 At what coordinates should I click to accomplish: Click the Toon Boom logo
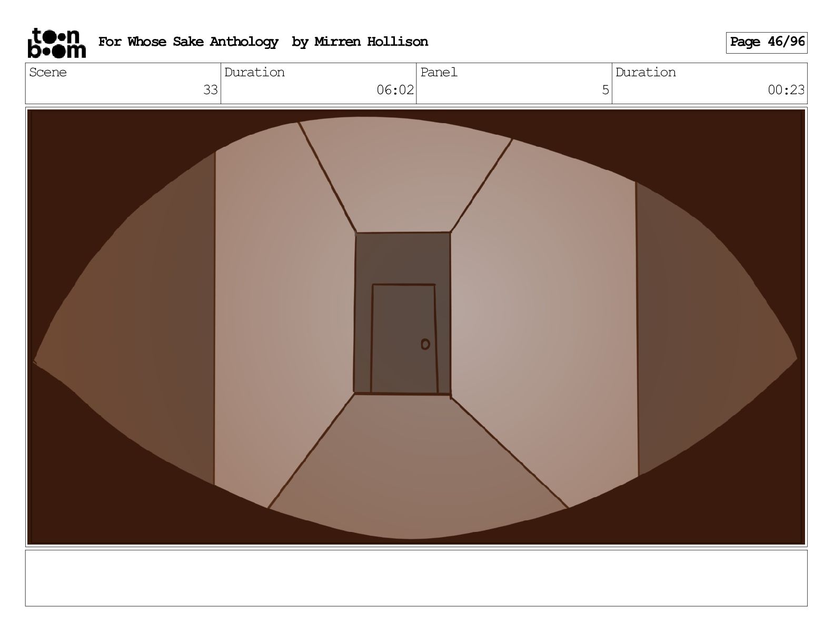[56, 43]
